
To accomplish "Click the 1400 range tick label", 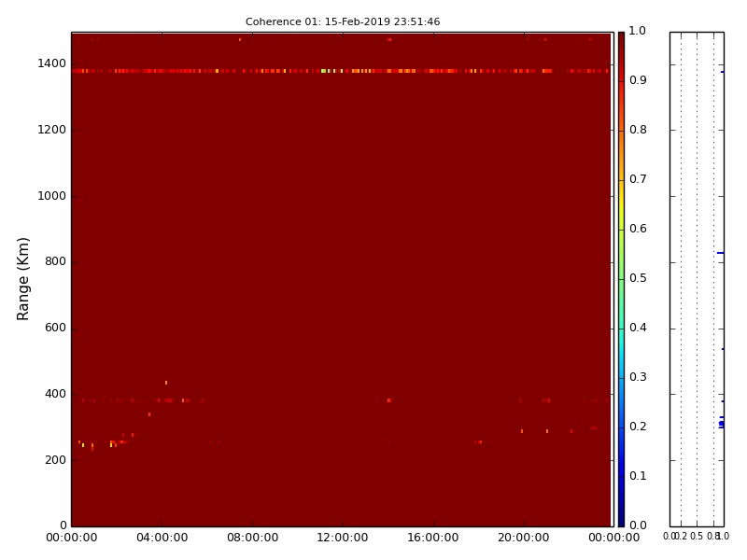I will pos(51,63).
